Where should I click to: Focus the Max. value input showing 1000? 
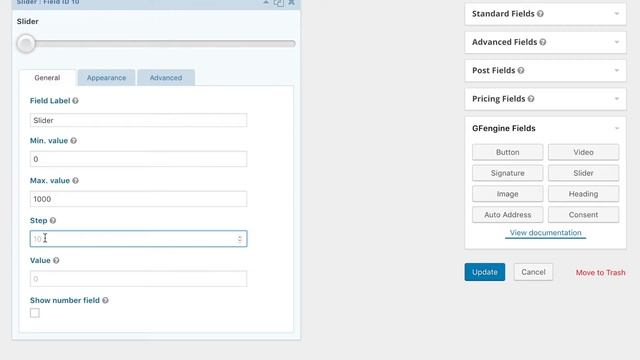[138, 199]
